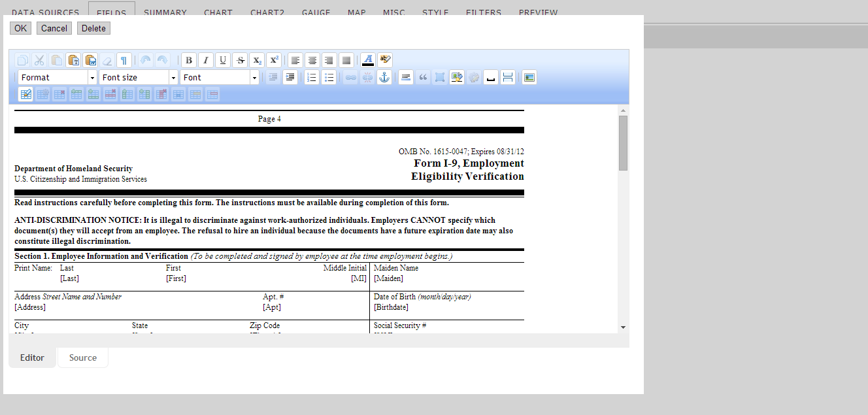
Task: Click the [Last] placeholder in form
Action: [x=69, y=278]
